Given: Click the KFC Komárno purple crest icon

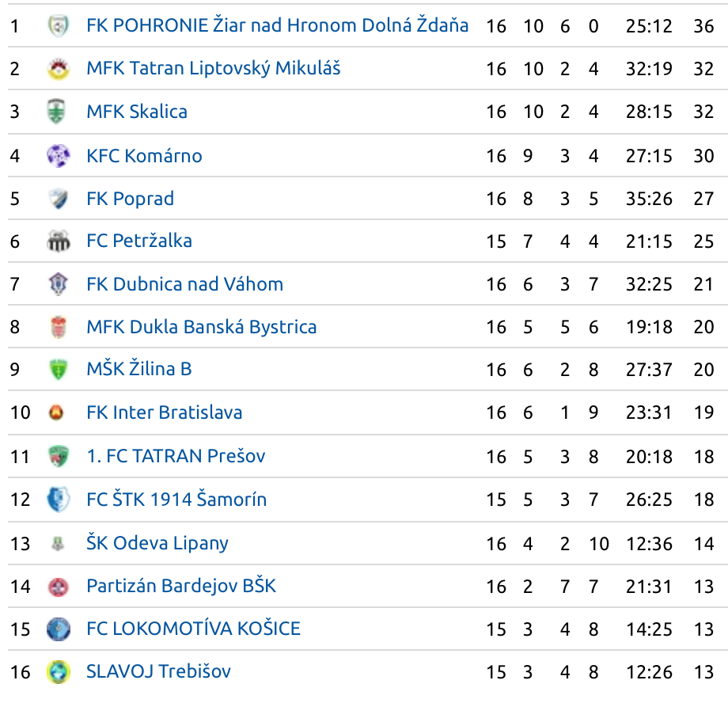Looking at the screenshot, I should 59,156.
